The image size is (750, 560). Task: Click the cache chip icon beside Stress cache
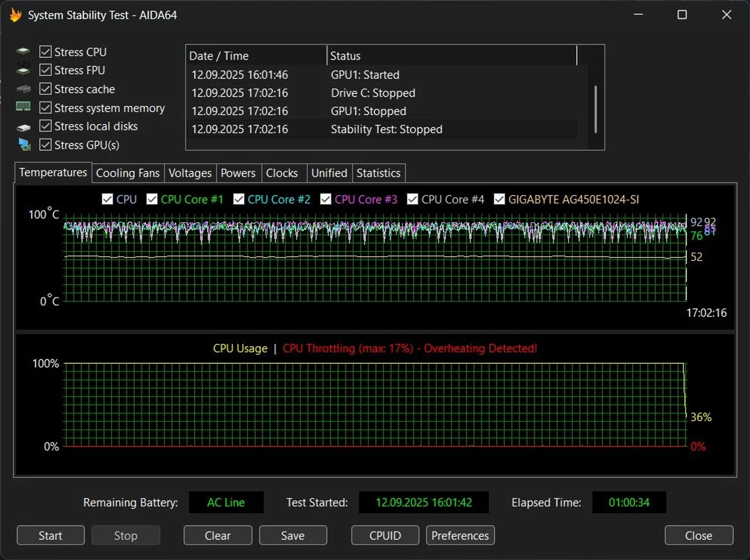click(x=23, y=89)
